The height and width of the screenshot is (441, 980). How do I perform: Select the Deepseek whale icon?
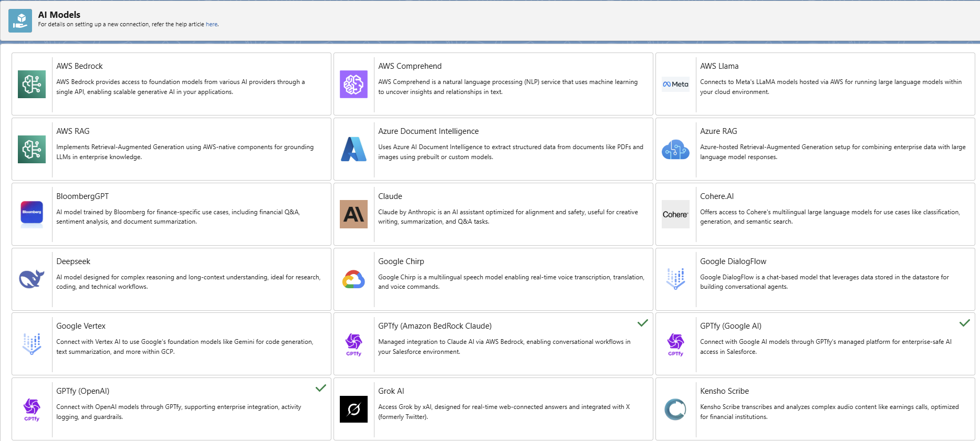tap(32, 279)
